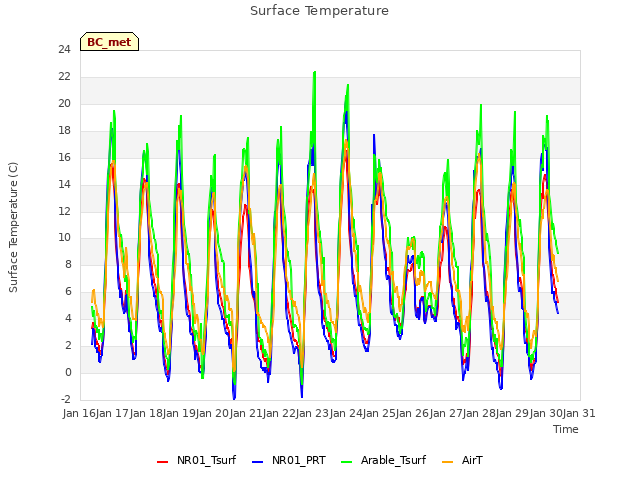The image size is (640, 480).
Task: Click the blue NR01_PRT spike near Jan 25
Action: pyautogui.click(x=373, y=136)
